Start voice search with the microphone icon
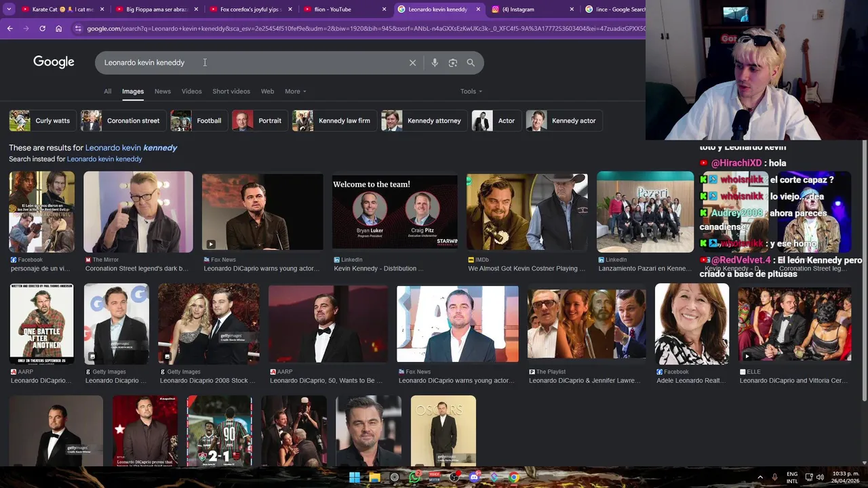Screen dimensions: 868x488 tap(435, 62)
